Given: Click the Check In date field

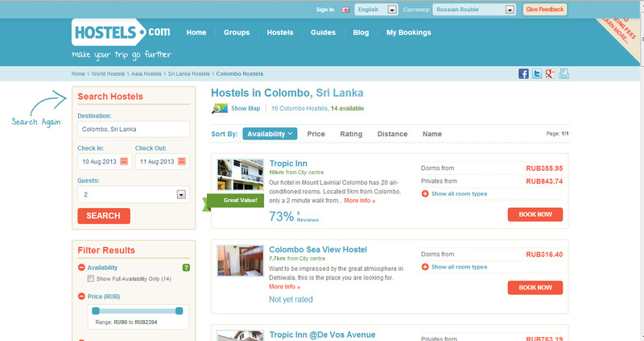Looking at the screenshot, I should pos(105,162).
